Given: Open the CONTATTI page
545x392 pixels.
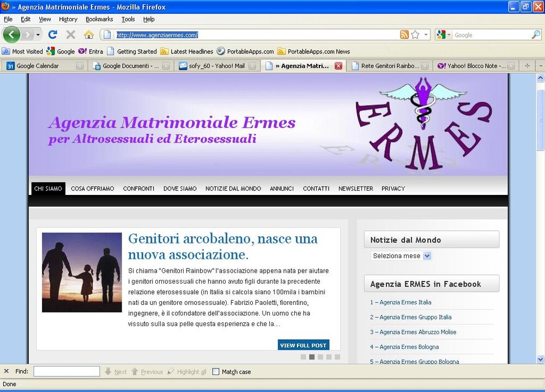Looking at the screenshot, I should pos(316,188).
